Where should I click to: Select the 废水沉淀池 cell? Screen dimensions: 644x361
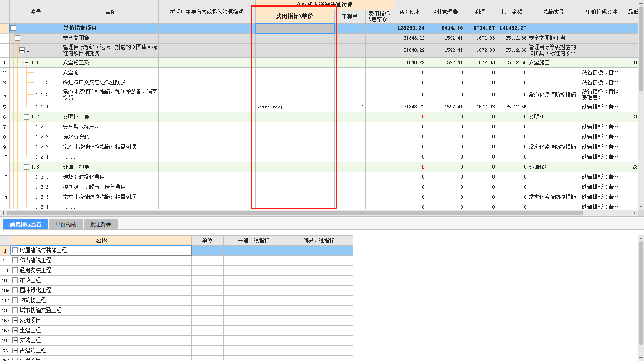pos(110,137)
